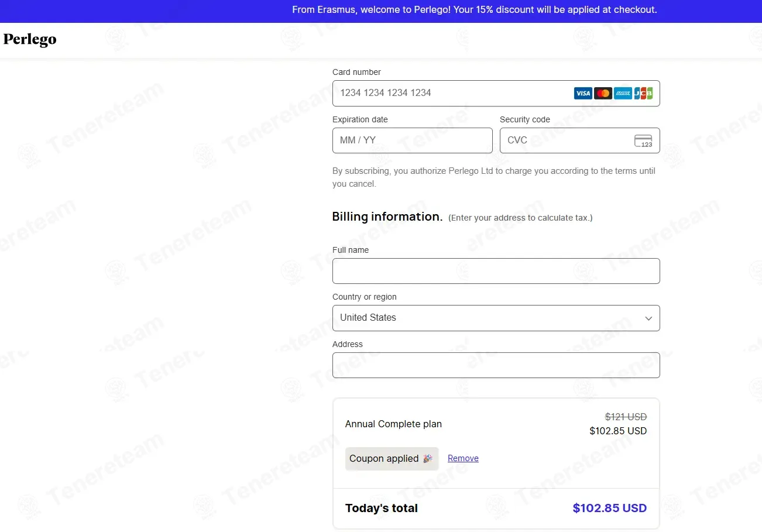
Task: Focus the Security code CVC field
Action: 579,140
